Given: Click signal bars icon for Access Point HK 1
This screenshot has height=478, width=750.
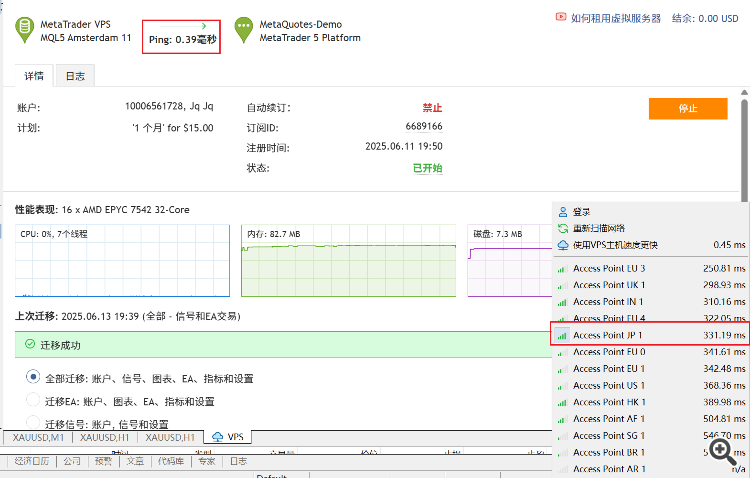Looking at the screenshot, I should tap(562, 403).
